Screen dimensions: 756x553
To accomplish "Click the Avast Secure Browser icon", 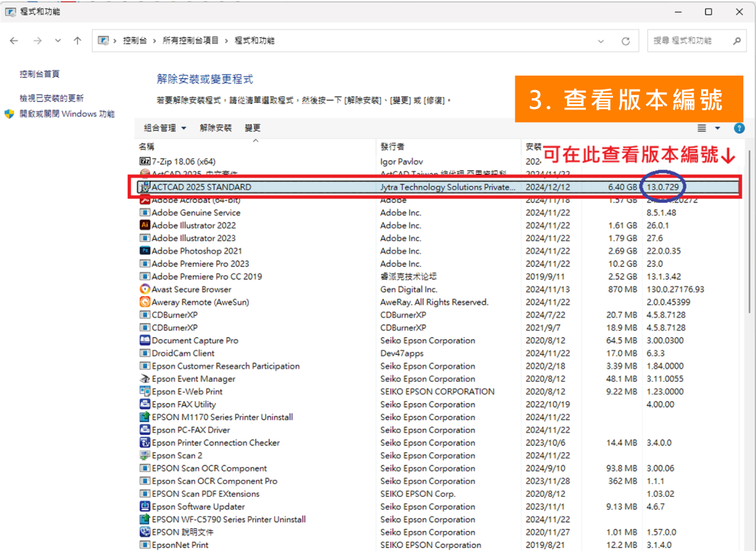I will point(145,289).
